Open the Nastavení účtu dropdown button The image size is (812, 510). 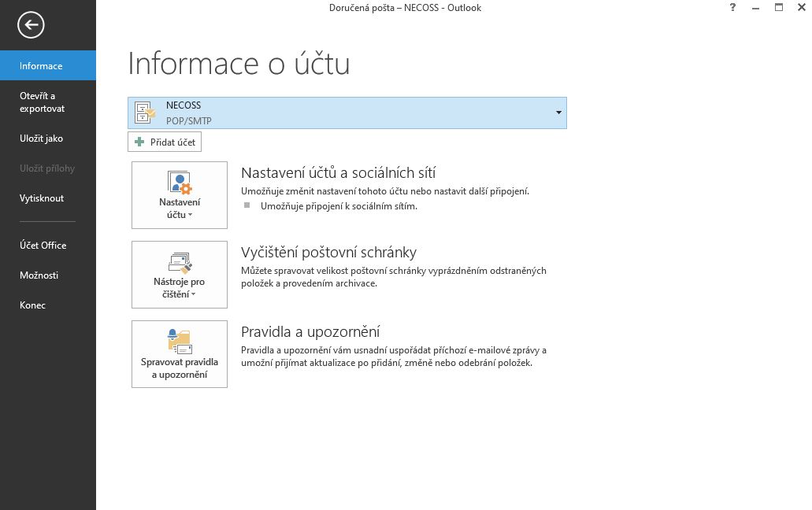[x=180, y=195]
